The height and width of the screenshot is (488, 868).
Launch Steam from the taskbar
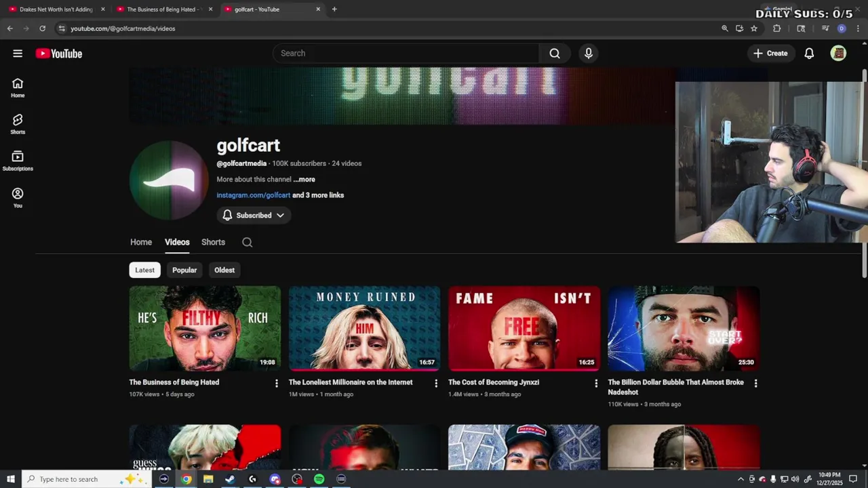(230, 479)
